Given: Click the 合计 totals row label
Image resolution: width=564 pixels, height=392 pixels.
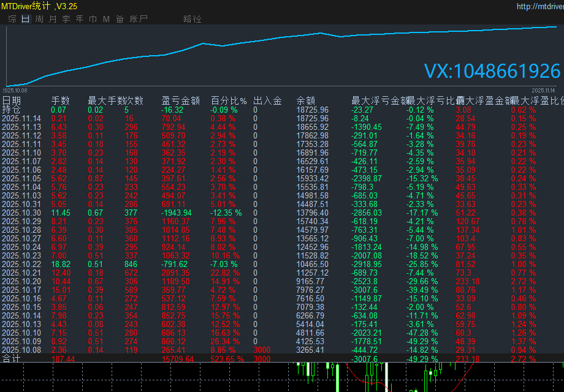Looking at the screenshot, I should coord(12,358).
